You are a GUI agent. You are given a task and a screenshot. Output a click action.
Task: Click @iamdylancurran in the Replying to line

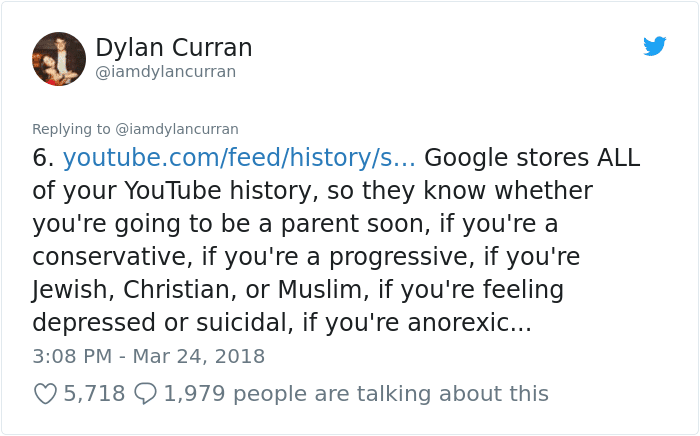[x=177, y=129]
